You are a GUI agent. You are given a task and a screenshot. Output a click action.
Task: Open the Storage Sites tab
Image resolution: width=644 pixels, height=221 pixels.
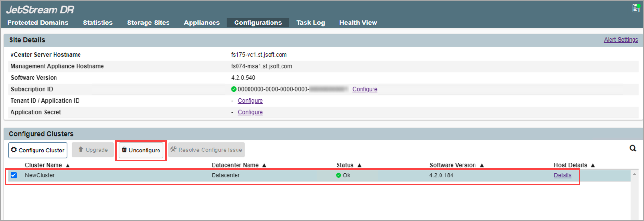[x=148, y=23]
